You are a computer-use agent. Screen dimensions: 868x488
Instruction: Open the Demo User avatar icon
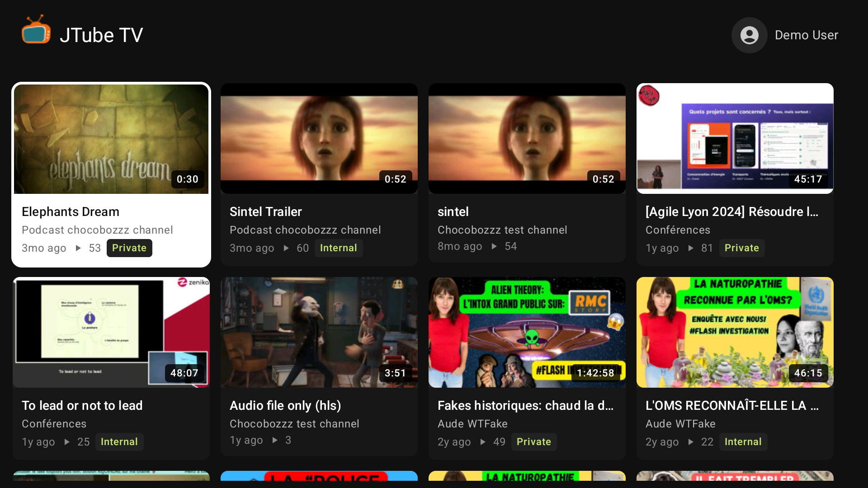749,35
